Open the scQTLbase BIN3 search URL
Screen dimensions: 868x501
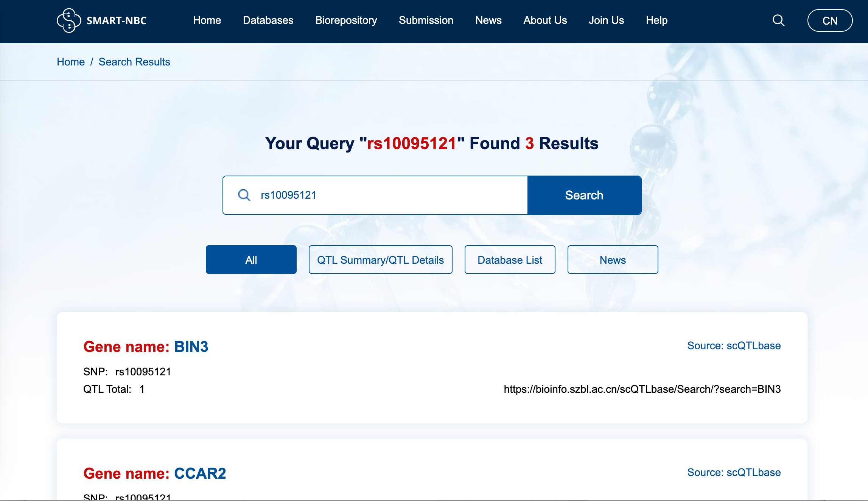pos(642,389)
